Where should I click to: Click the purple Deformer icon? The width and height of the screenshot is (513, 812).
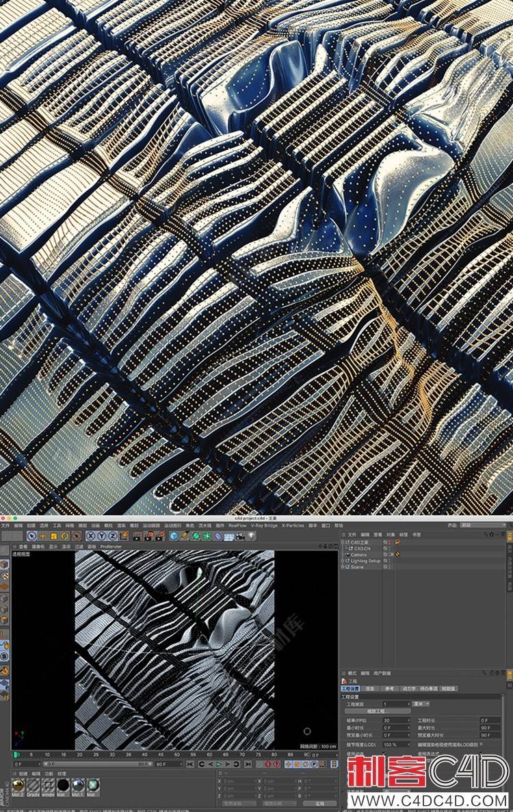tap(217, 536)
